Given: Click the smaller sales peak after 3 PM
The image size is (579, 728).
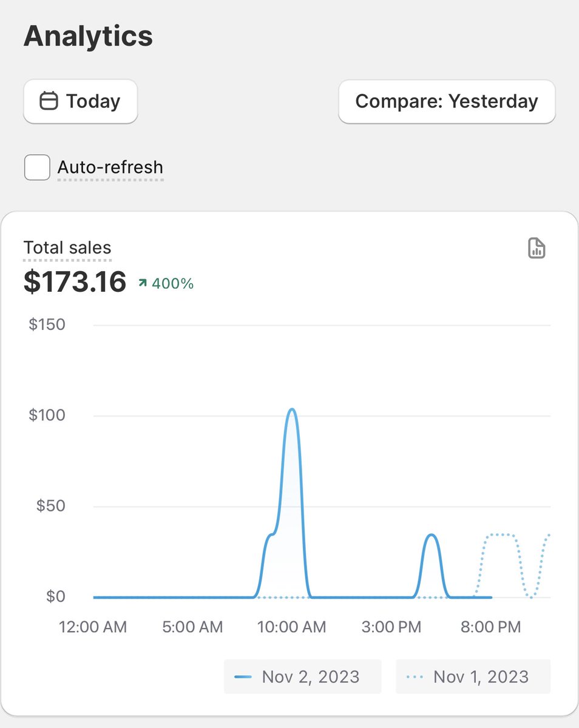Looking at the screenshot, I should point(431,536).
